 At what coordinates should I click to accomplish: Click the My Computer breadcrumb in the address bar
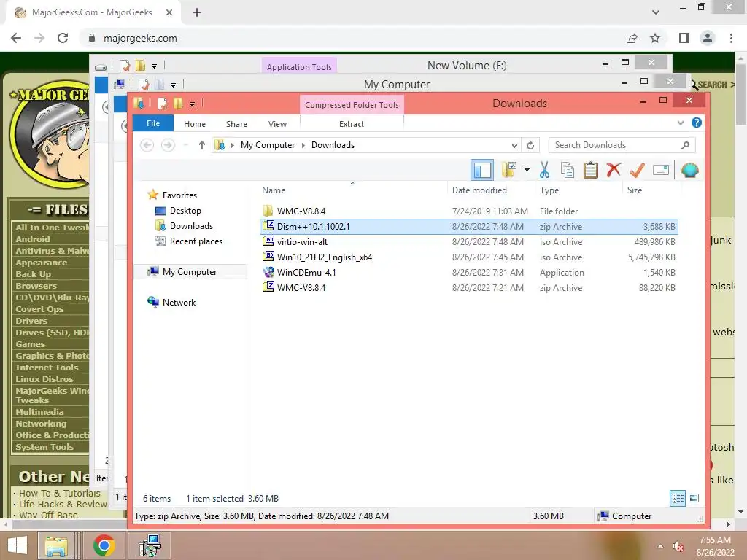(267, 145)
